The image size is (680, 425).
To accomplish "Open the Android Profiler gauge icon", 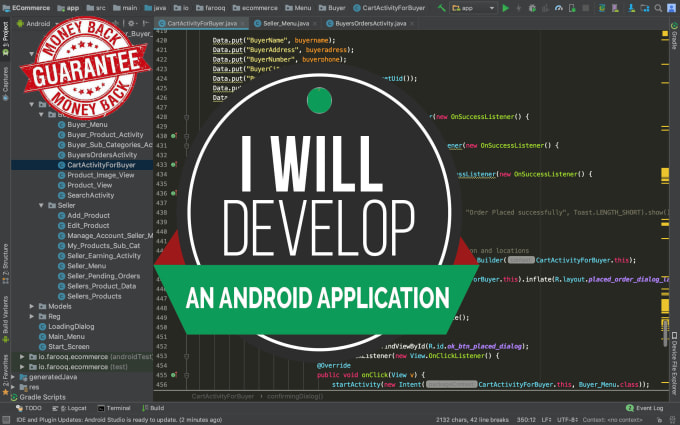I will coord(559,8).
